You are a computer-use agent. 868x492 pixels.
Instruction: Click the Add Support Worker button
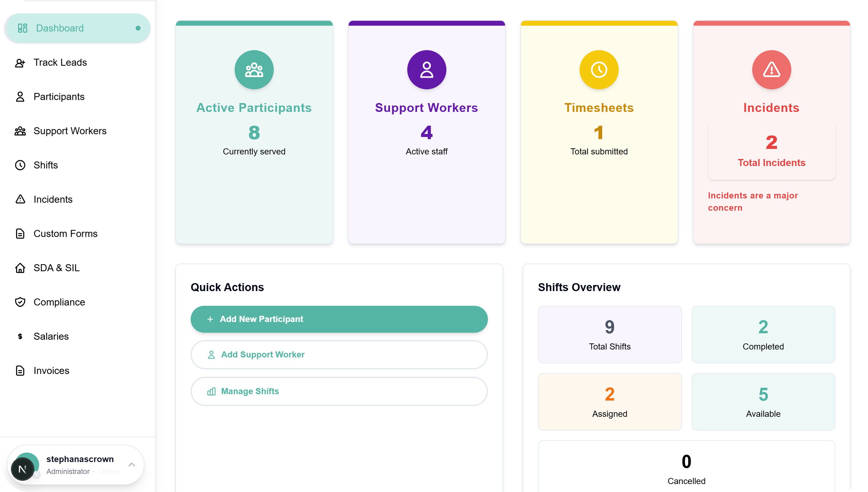pos(339,354)
